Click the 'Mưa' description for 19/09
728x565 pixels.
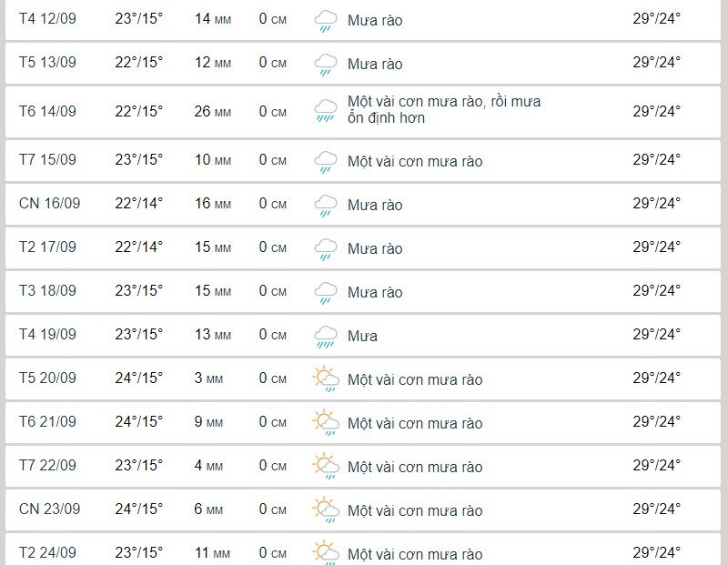[x=362, y=336]
